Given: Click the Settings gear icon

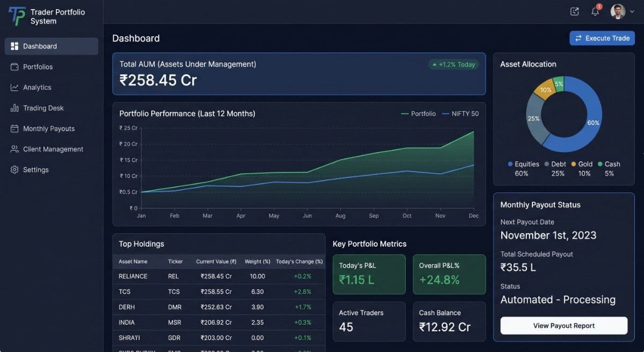Looking at the screenshot, I should point(14,169).
